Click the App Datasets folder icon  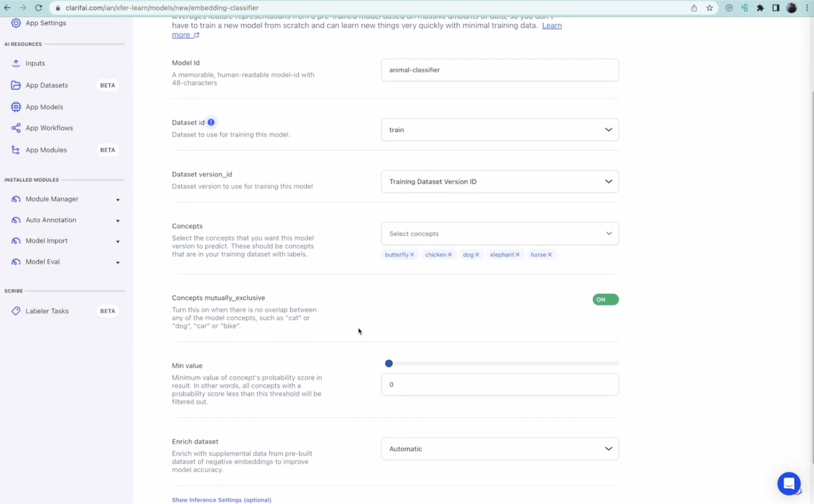[16, 85]
